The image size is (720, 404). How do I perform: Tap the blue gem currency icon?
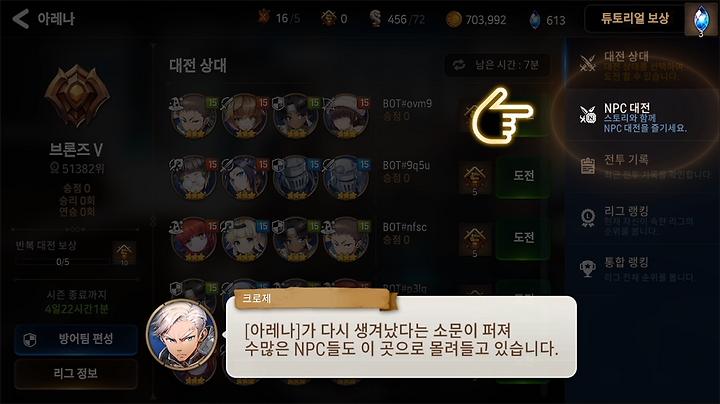(535, 20)
